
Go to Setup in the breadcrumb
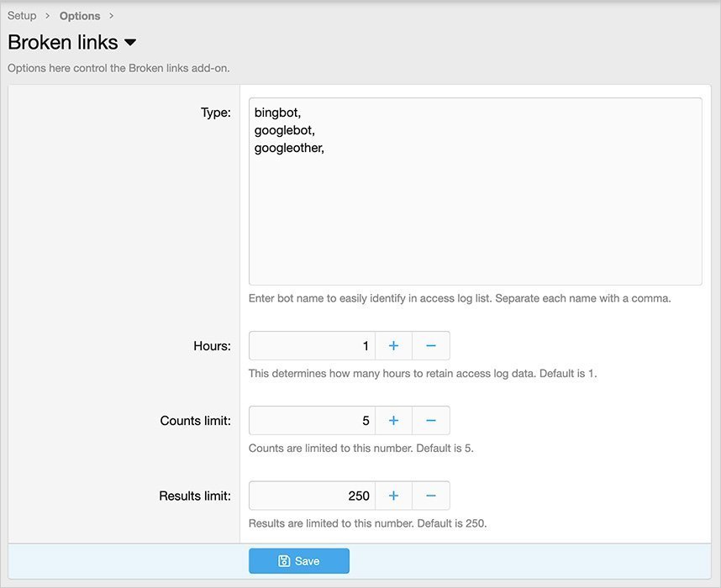click(x=22, y=15)
